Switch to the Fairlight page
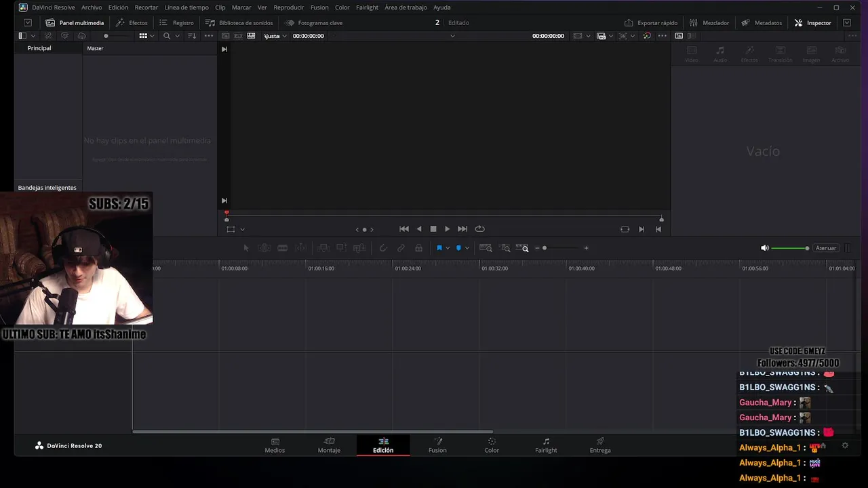The image size is (868, 488). [x=546, y=445]
